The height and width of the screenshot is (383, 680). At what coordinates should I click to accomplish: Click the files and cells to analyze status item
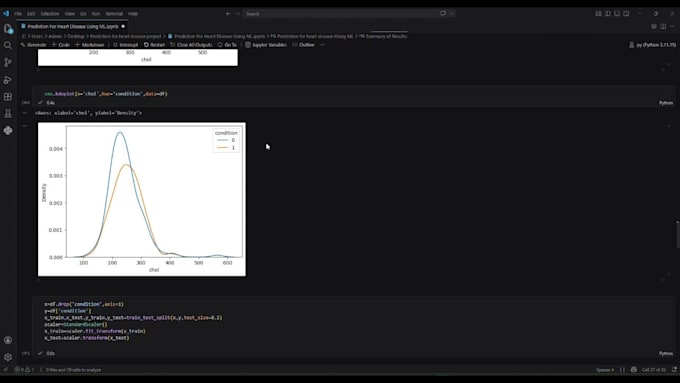click(70, 370)
